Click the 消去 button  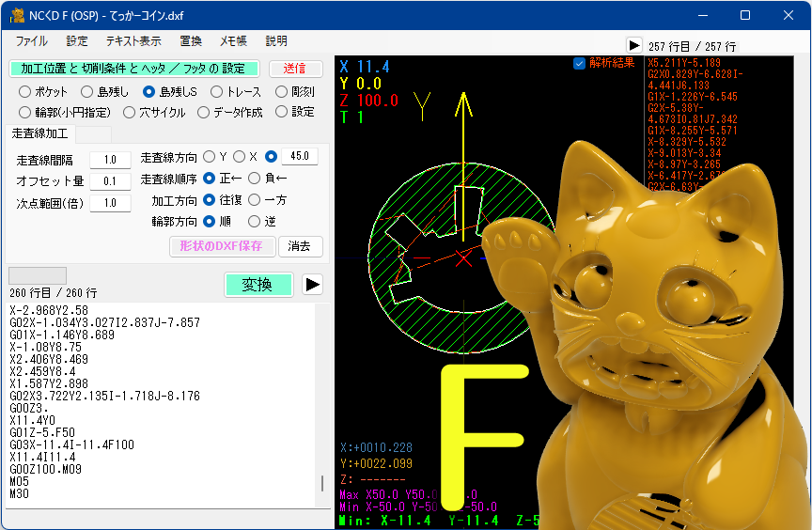pyautogui.click(x=300, y=246)
